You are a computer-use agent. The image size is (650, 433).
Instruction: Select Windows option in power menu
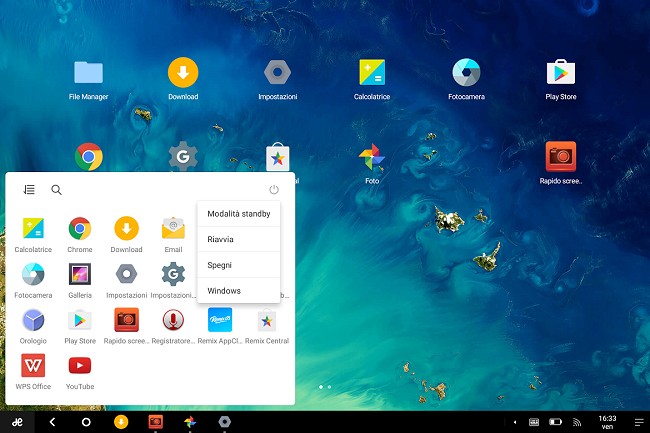click(239, 291)
